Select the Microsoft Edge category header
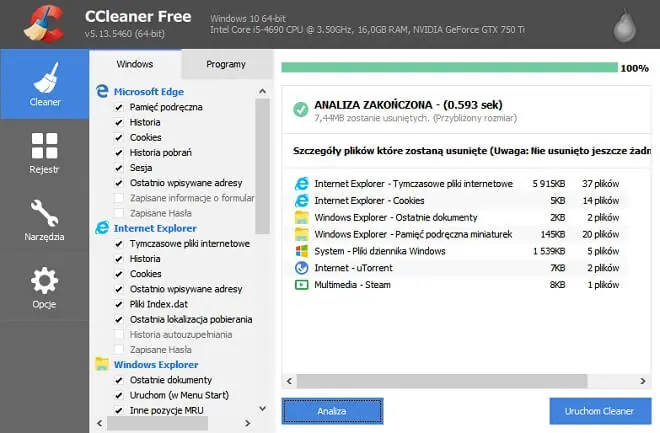 point(149,91)
